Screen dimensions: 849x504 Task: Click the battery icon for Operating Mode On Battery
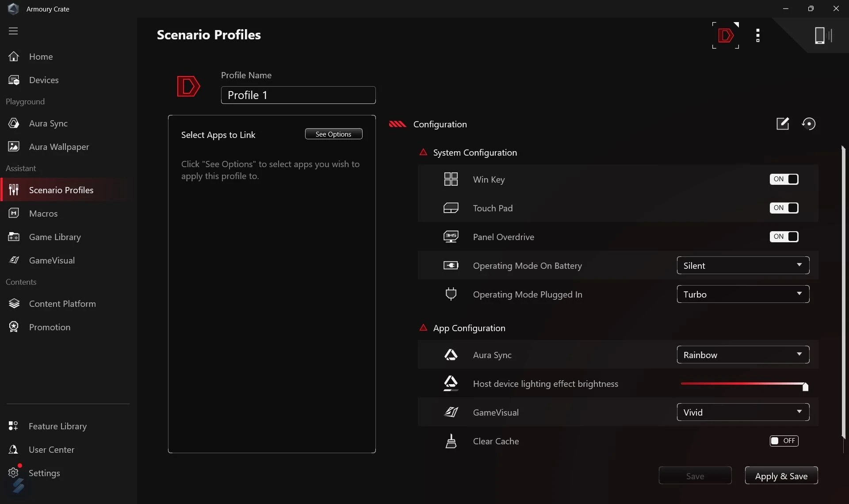click(x=451, y=265)
